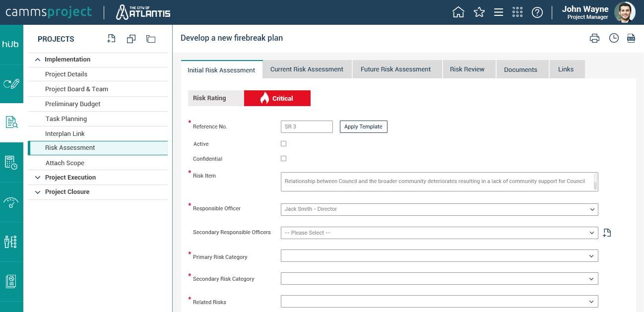
Task: Add secondary responsible officer icon
Action: pyautogui.click(x=607, y=233)
